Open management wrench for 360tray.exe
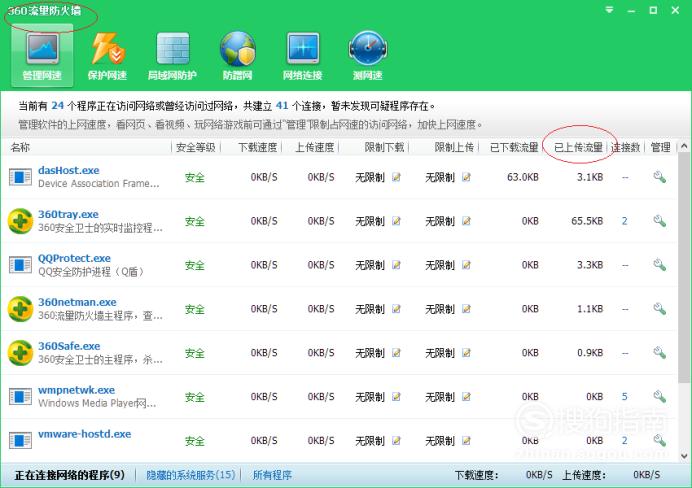The image size is (692, 488). 659,221
